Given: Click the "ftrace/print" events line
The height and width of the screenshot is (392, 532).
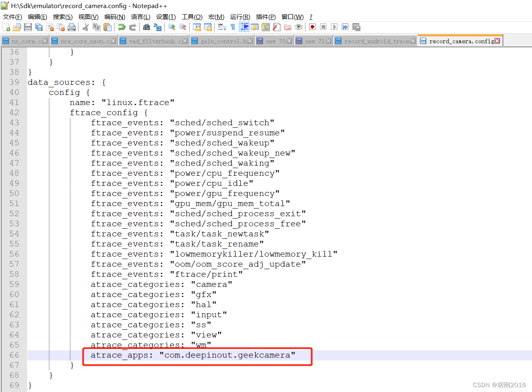Looking at the screenshot, I should [x=167, y=274].
